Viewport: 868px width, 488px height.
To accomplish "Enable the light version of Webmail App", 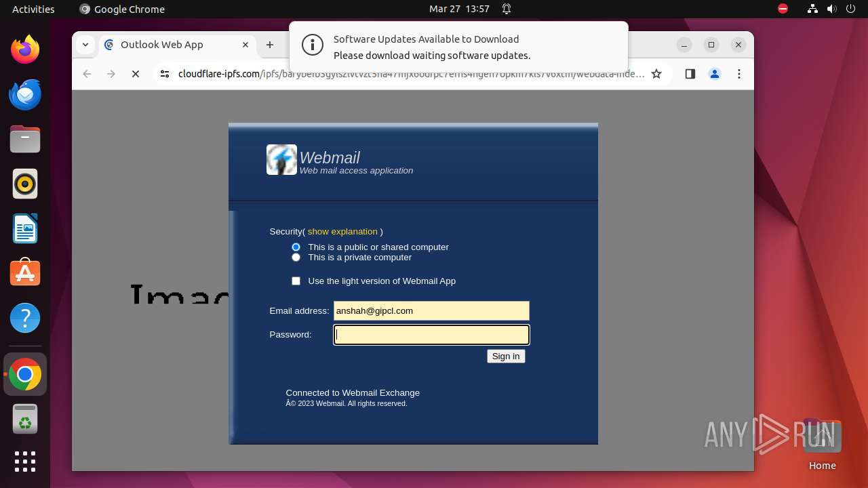I will 296,281.
